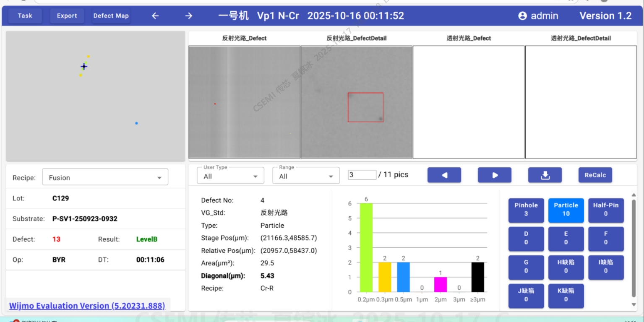
Task: Go to next defect picture
Action: coord(494,175)
